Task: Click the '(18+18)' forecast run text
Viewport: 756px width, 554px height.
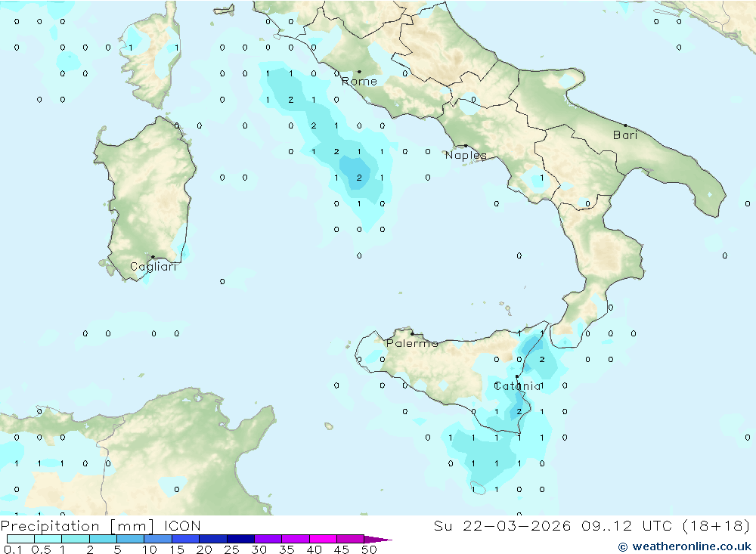Action: 717,525
